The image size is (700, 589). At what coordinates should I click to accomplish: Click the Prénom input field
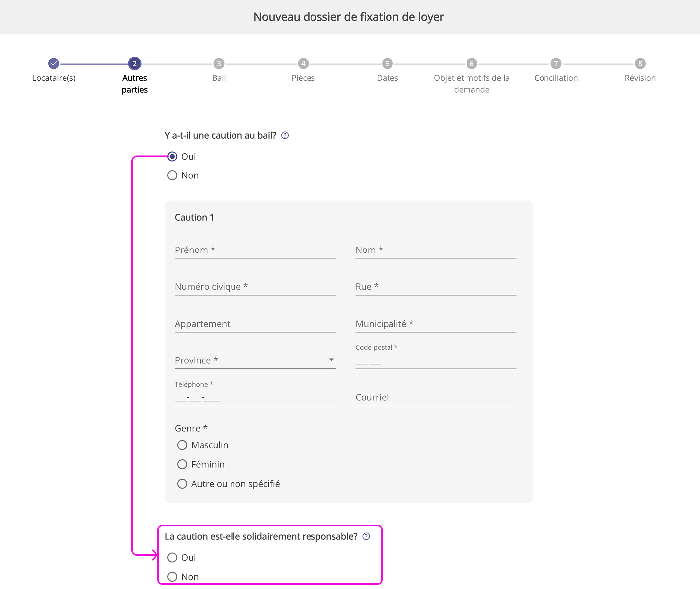255,250
